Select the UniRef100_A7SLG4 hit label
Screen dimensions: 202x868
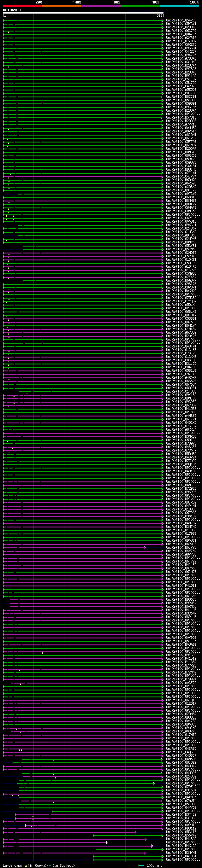(x=181, y=426)
